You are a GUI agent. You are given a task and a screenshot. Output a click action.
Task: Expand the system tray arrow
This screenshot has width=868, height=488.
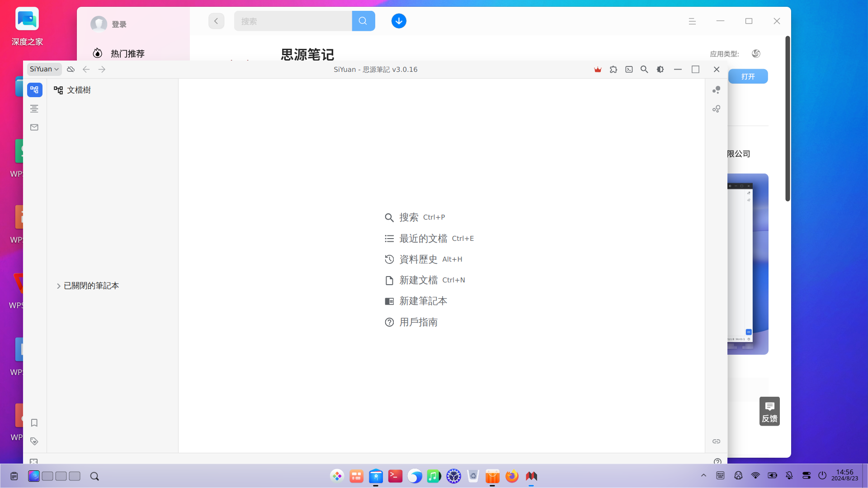pos(703,475)
